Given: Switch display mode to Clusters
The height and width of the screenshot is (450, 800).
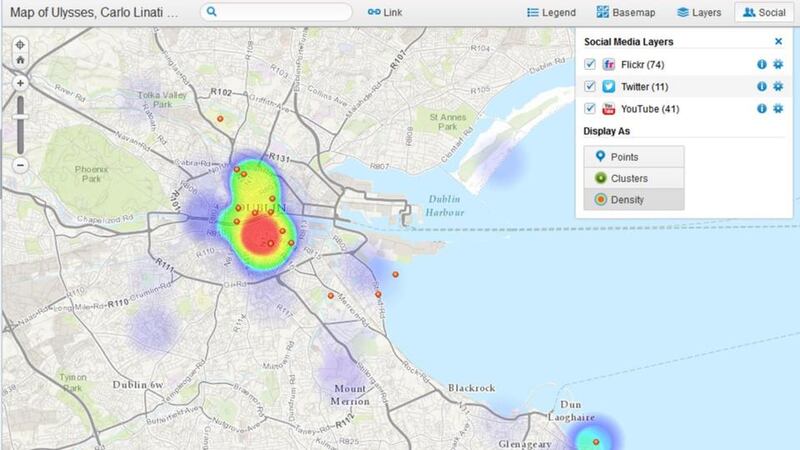Looking at the screenshot, I should (x=634, y=178).
